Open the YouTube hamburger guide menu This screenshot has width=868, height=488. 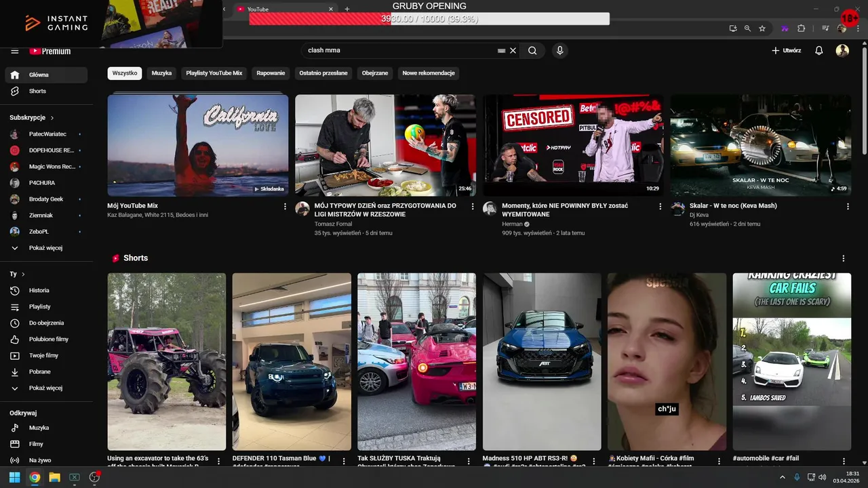(x=15, y=51)
